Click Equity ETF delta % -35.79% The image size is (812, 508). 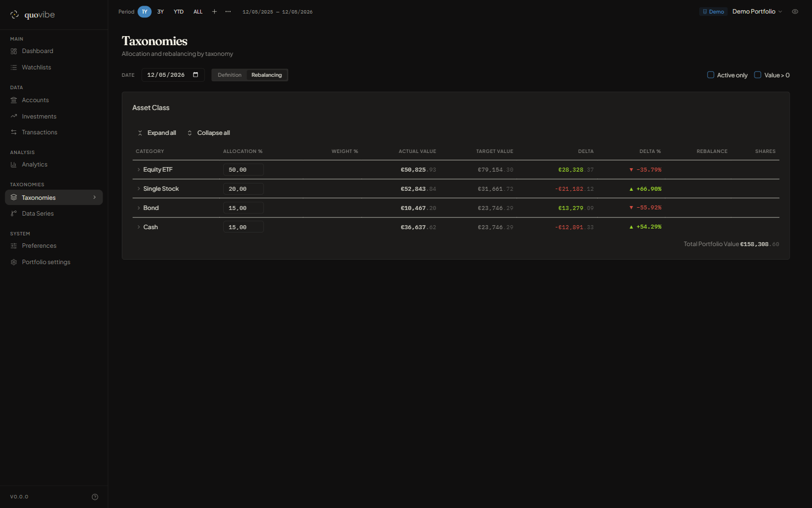point(646,169)
